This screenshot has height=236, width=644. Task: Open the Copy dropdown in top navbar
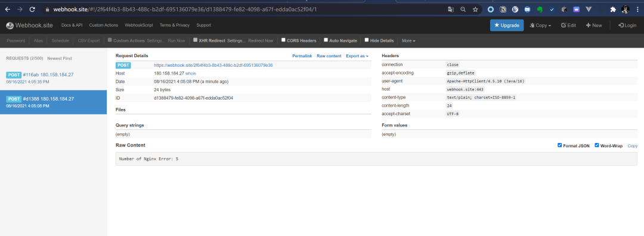coord(540,25)
